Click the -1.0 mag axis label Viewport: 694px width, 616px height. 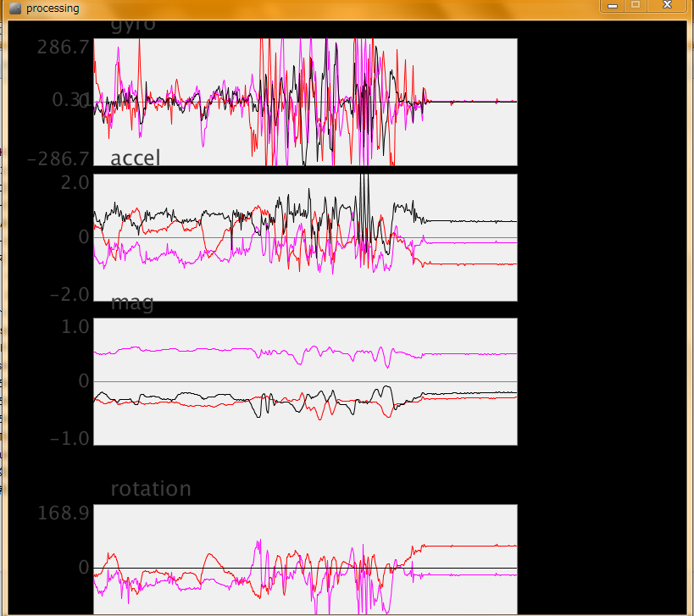[x=70, y=439]
